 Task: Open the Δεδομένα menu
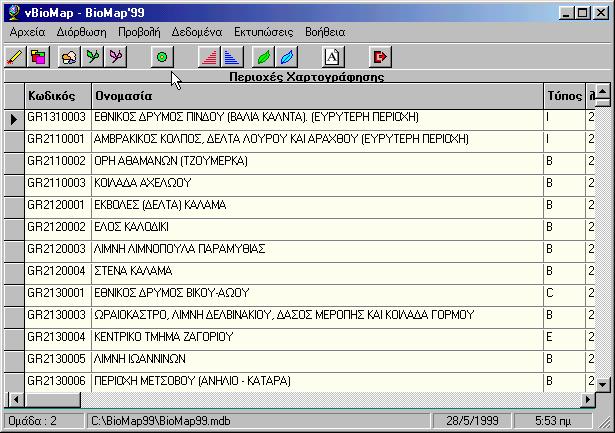[197, 32]
